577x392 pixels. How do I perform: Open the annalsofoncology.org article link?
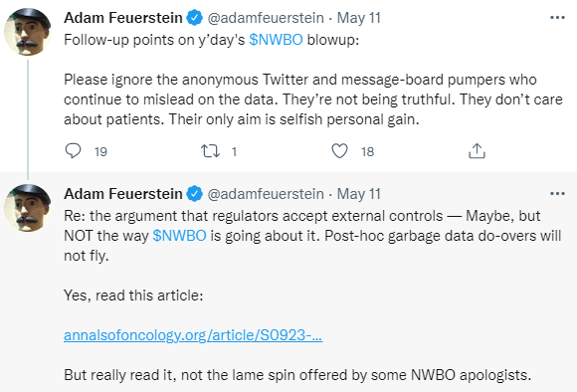pos(193,335)
